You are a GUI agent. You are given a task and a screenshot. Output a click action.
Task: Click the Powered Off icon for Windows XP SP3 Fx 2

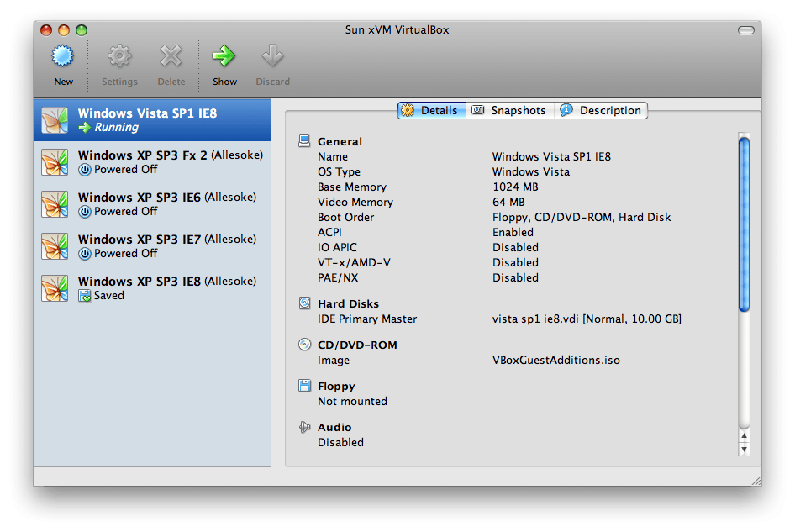[x=86, y=169]
